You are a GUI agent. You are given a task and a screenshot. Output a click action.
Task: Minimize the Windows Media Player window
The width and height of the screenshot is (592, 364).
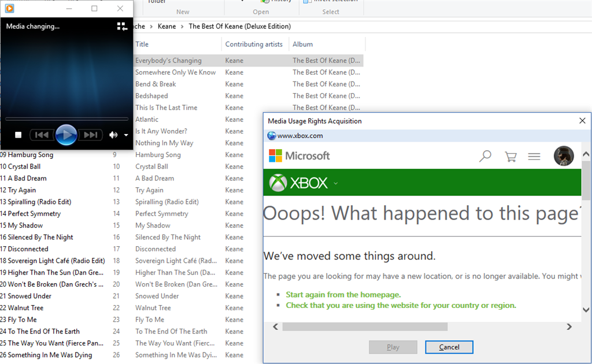click(69, 8)
